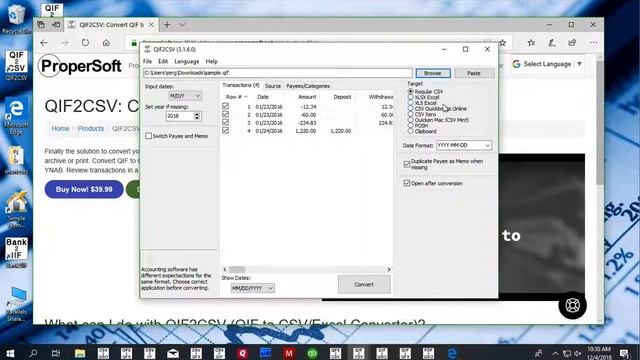Open the Input dates M/D/Y dropdown
The image size is (640, 360).
(x=185, y=96)
